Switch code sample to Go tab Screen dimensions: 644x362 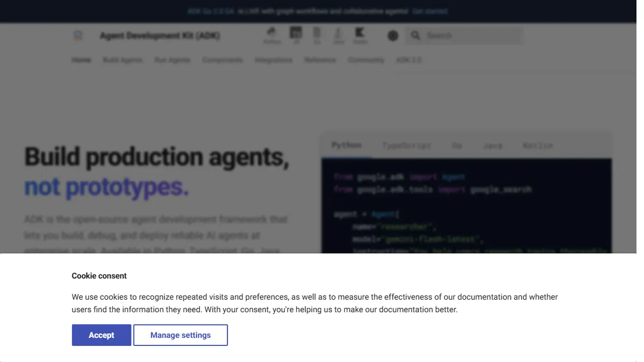(457, 146)
